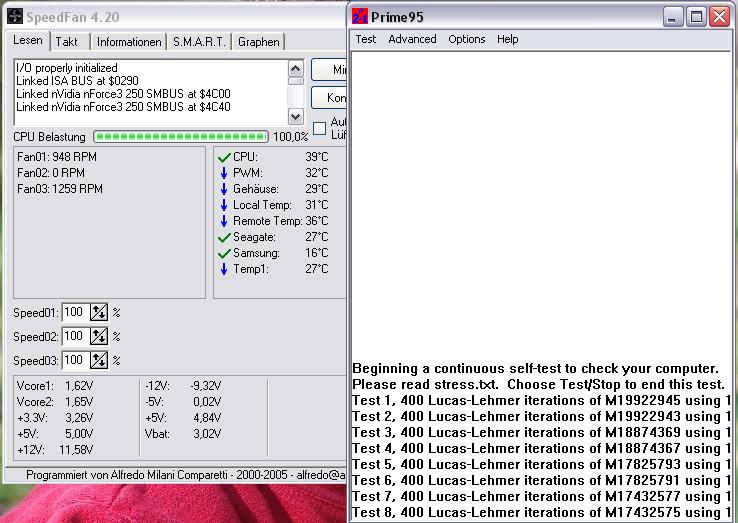Click the SpeedFan fan icon in title bar

click(x=15, y=17)
